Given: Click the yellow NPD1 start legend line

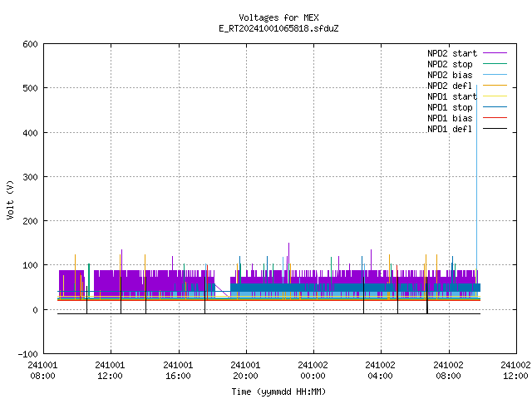Looking at the screenshot, I should point(495,96).
